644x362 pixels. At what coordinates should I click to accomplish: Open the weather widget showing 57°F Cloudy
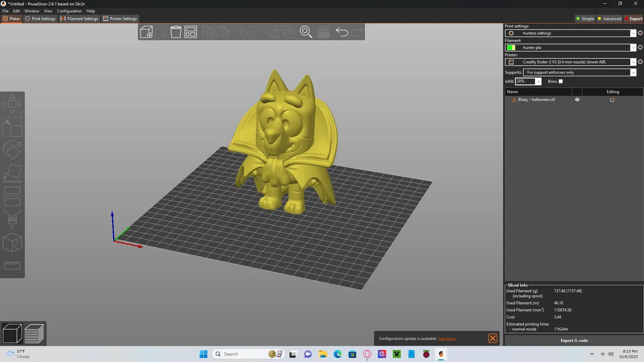18,354
